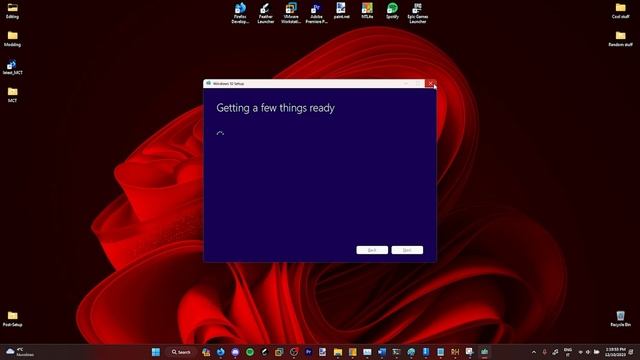
Task: Open the notification center bell icon
Action: pyautogui.click(x=631, y=352)
